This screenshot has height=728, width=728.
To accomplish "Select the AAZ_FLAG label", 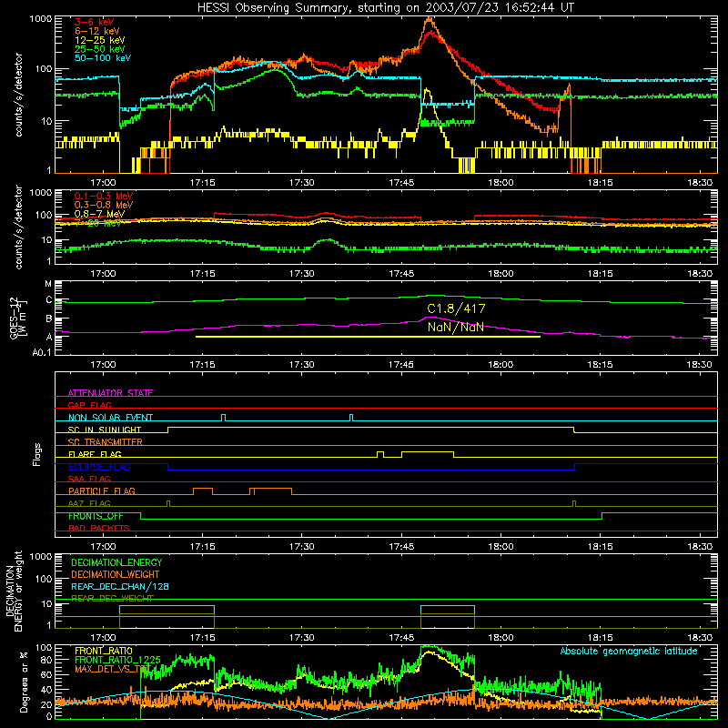I will coord(89,503).
